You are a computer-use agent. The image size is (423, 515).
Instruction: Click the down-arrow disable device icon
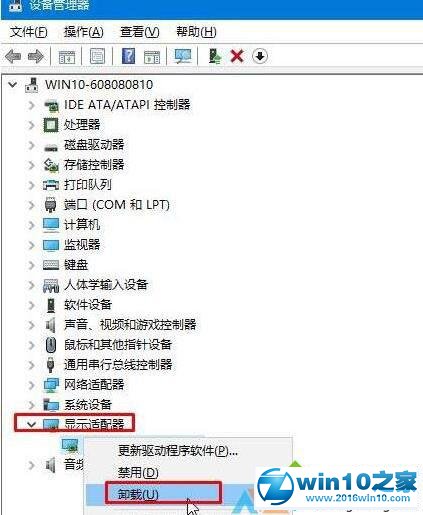(260, 56)
